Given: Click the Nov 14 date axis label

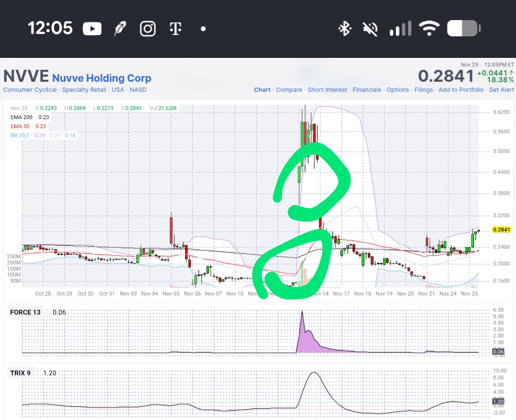Looking at the screenshot, I should 321,293.
